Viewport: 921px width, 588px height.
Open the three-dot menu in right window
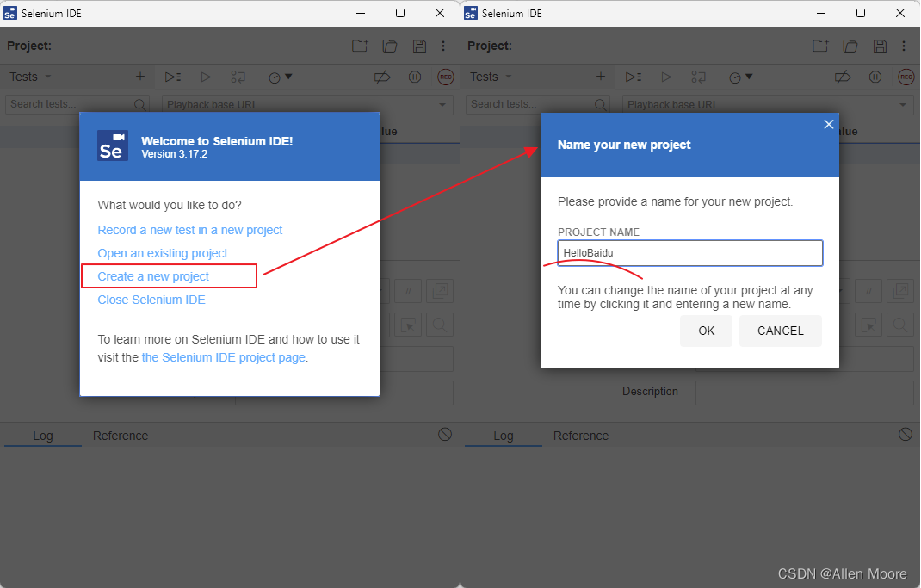[x=904, y=46]
